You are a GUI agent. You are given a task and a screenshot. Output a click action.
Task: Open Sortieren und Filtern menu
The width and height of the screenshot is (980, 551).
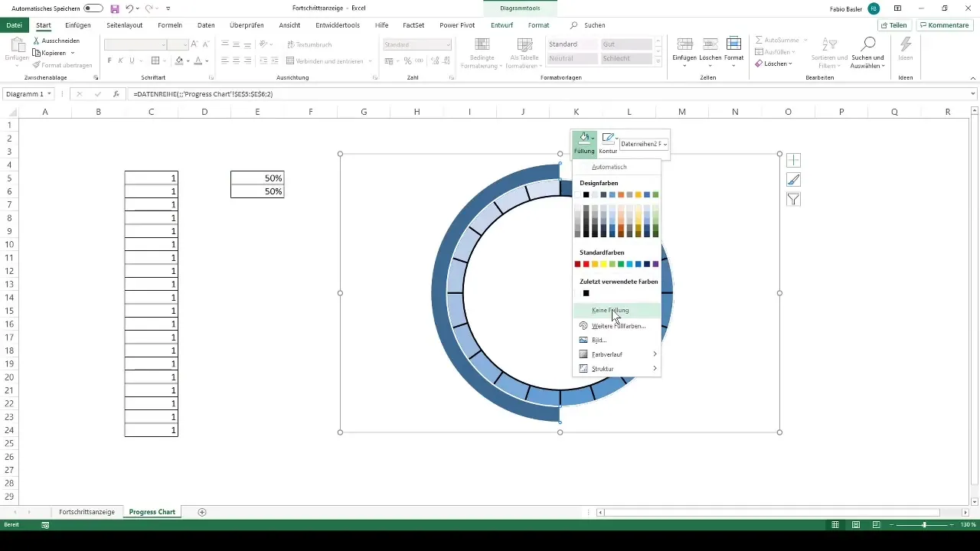pos(830,53)
